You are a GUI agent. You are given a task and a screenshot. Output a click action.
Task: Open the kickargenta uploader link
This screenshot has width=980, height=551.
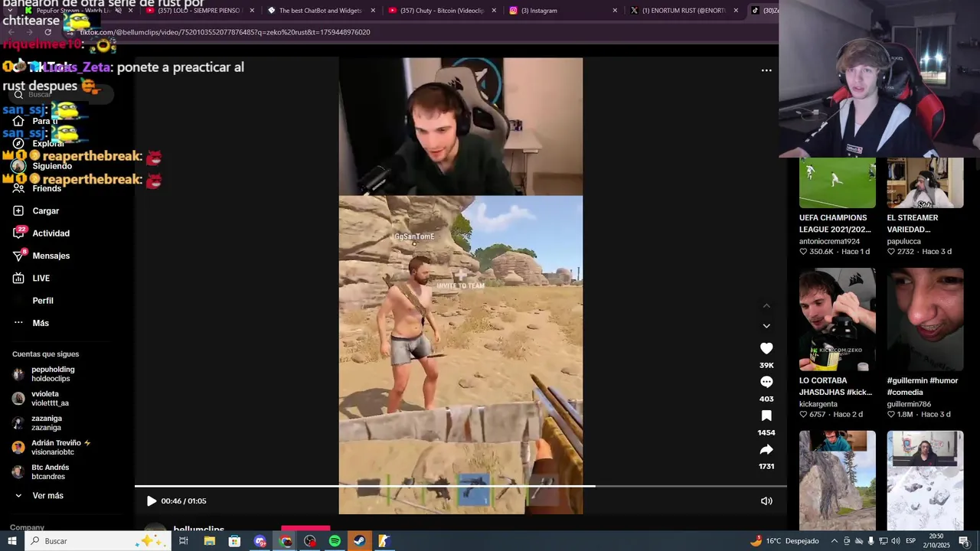point(818,404)
